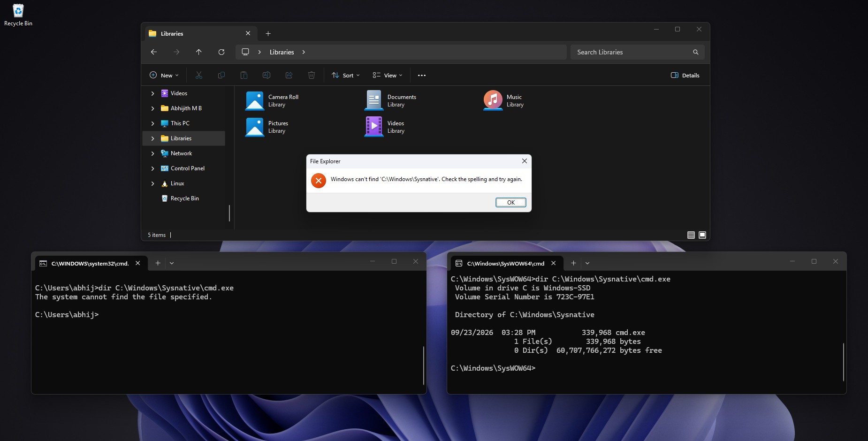The width and height of the screenshot is (868, 441).
Task: Click OK in the File Explorer error dialog
Action: tap(511, 202)
